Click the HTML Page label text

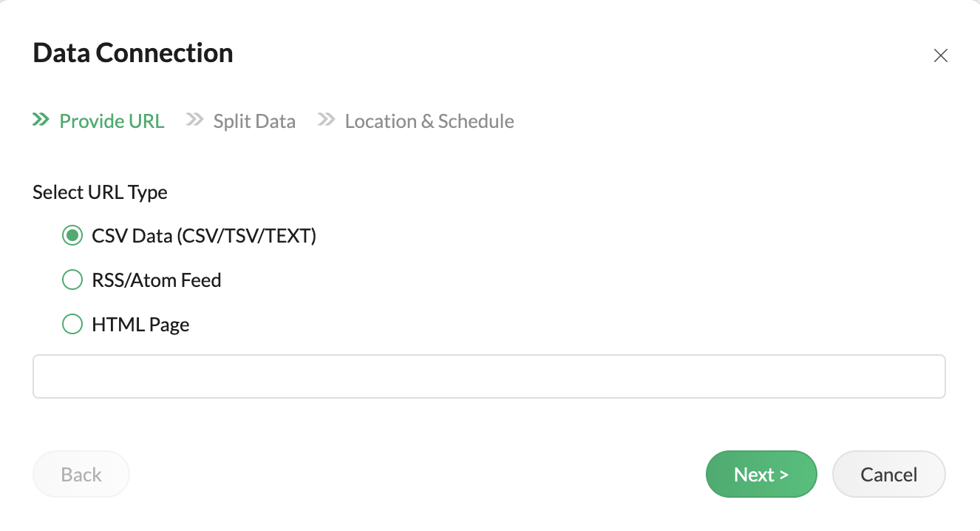[140, 325]
